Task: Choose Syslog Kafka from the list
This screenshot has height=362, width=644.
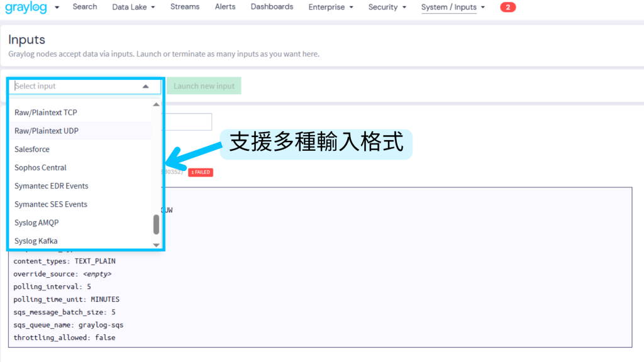Action: (80, 241)
